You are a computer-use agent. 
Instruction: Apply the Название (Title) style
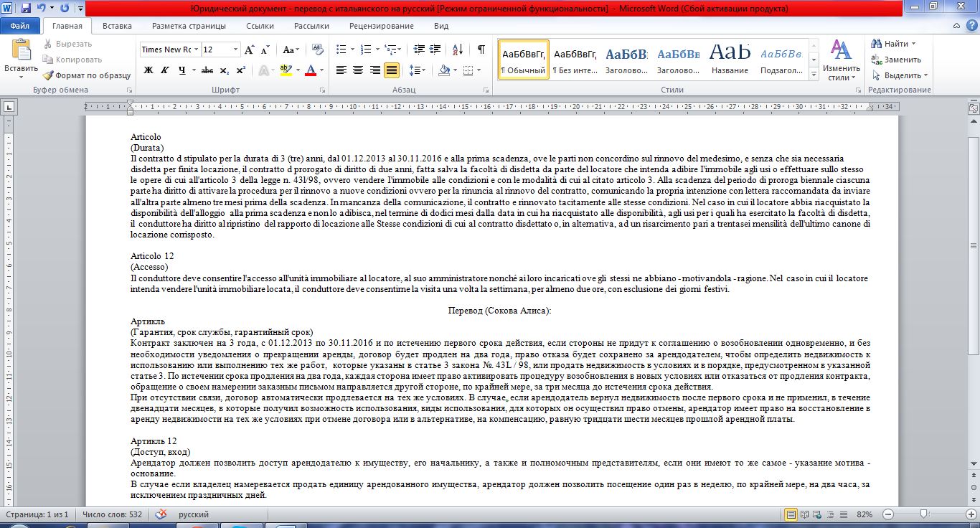coord(730,60)
